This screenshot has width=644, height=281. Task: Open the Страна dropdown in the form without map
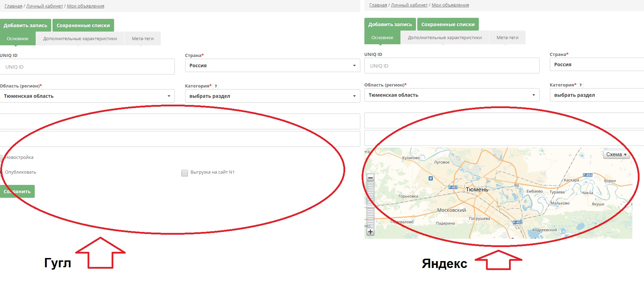pos(272,66)
